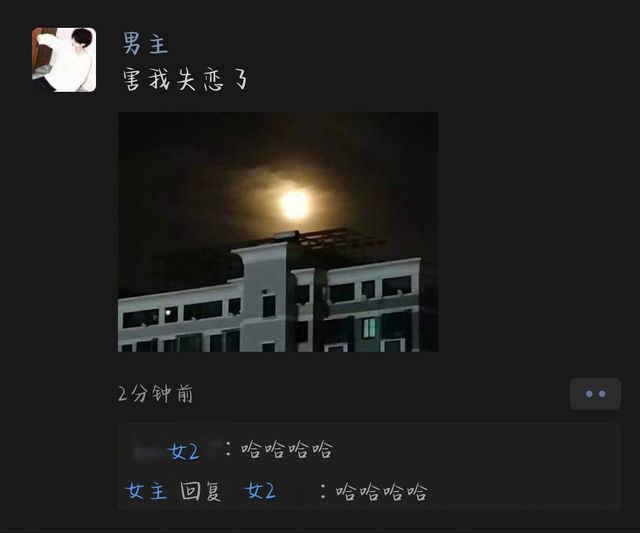
Task: Click the white building tower in the photo
Action: (x=265, y=296)
